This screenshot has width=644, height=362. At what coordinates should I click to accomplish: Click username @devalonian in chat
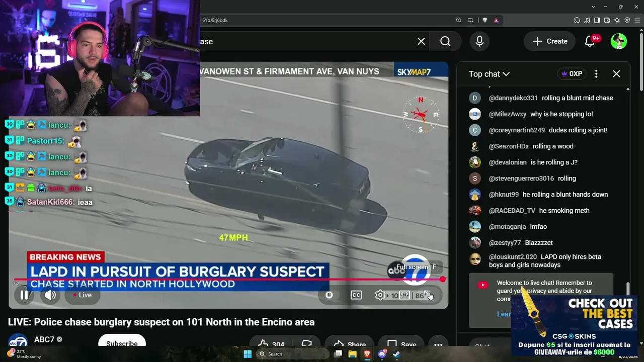point(508,162)
